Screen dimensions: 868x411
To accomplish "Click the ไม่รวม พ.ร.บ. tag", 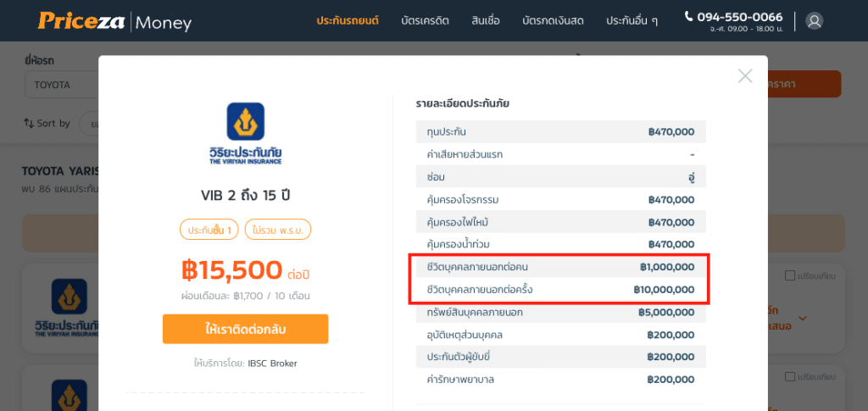I will coord(278,230).
